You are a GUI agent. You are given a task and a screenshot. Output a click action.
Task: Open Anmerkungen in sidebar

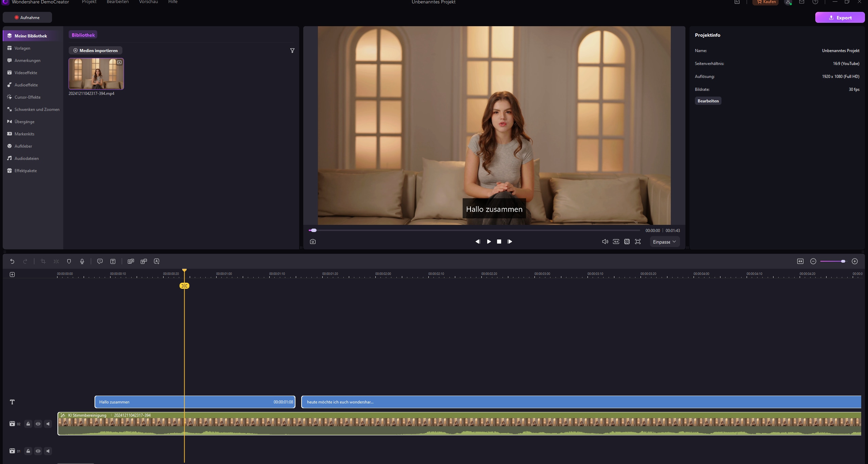[x=33, y=60]
